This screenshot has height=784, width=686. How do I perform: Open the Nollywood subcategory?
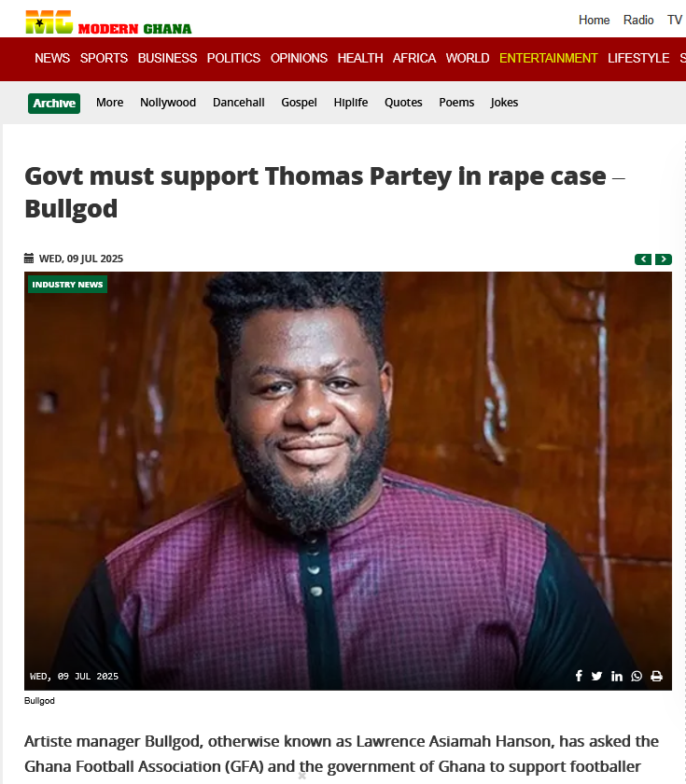(x=168, y=103)
